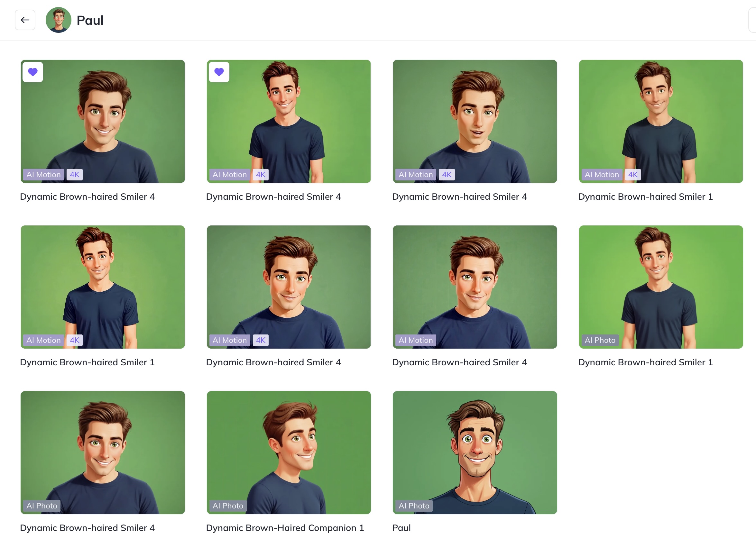Screen dimensions: 756x557
Task: Select the Paul name heading beside avatar
Action: coord(90,20)
